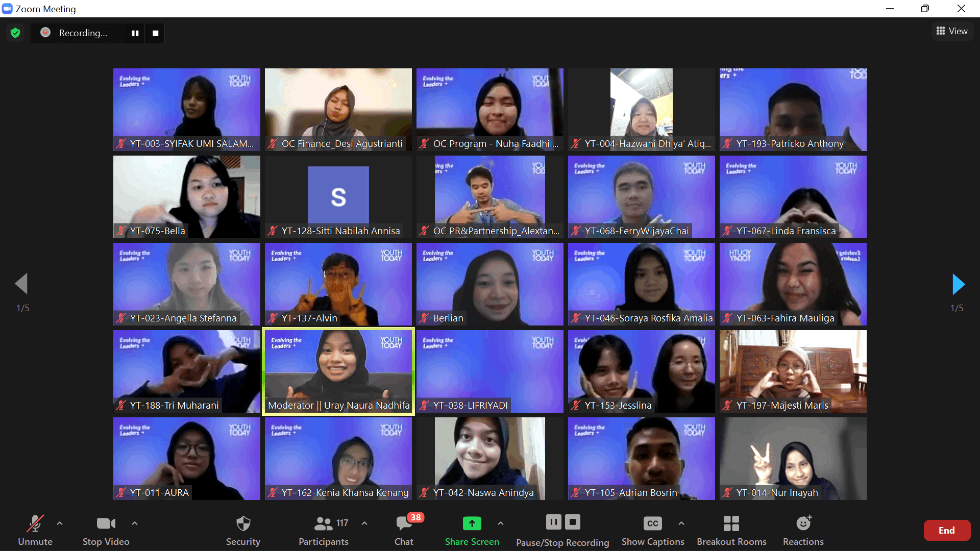Expand video options arrow beside Stop Video
This screenshot has width=980, height=551.
click(135, 523)
